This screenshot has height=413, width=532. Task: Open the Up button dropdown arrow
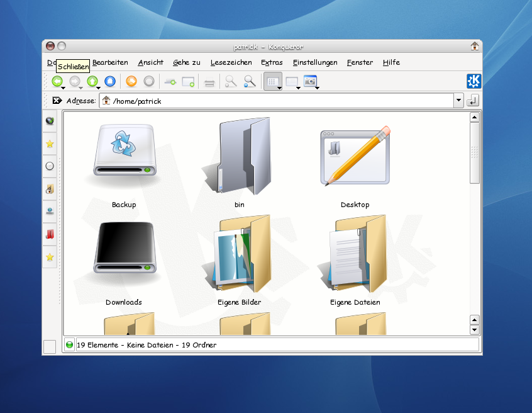coord(98,88)
